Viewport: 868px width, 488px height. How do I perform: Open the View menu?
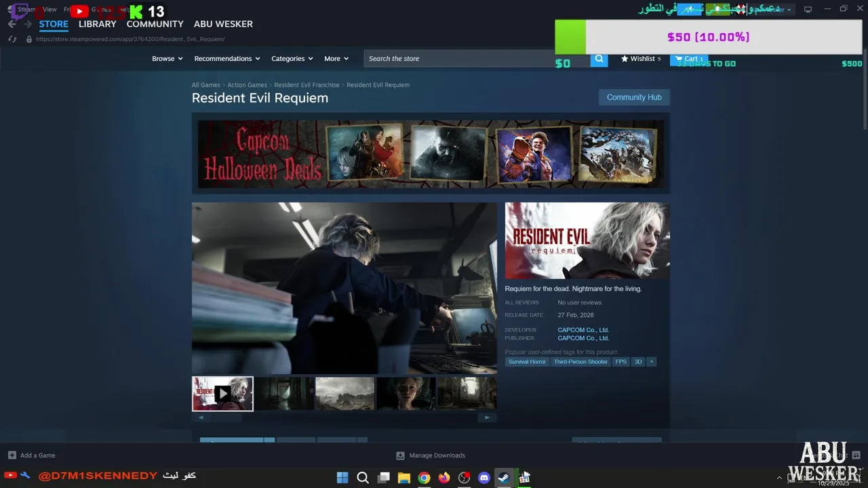[50, 9]
